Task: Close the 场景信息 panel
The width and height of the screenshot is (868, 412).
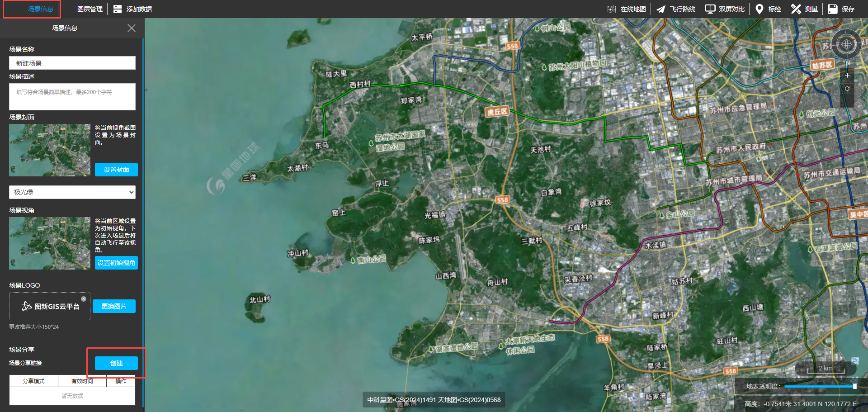Action: point(132,28)
